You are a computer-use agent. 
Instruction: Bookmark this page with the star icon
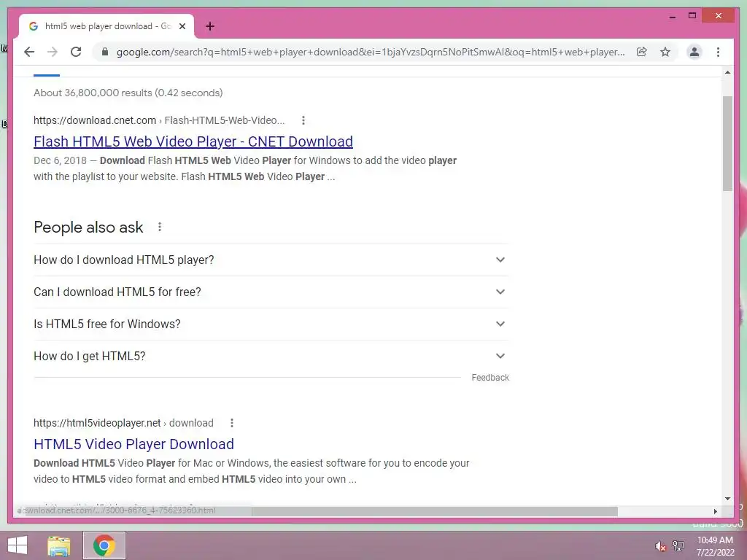pos(665,52)
